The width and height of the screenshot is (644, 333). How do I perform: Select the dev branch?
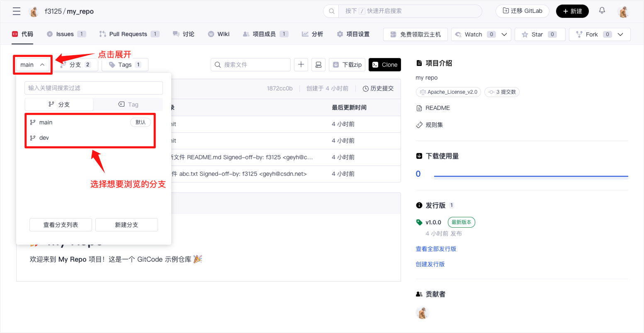(x=44, y=138)
